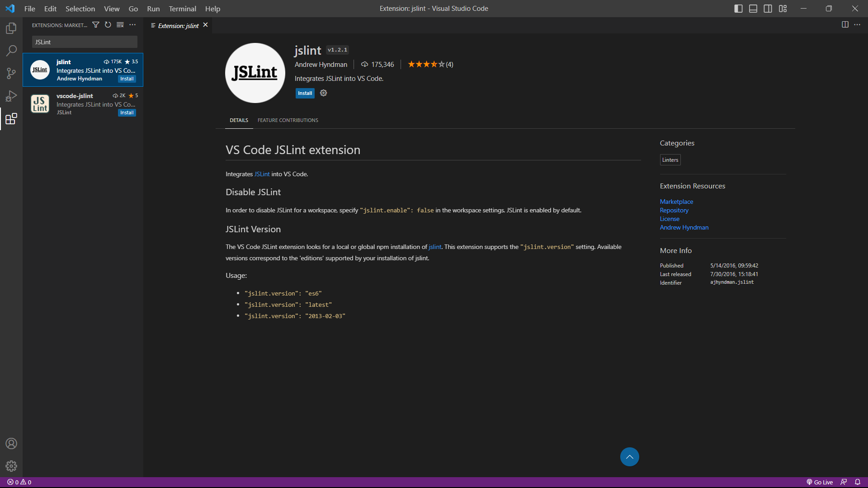Start Go Live server from status bar
Screen dimensions: 868x488
tap(820, 482)
